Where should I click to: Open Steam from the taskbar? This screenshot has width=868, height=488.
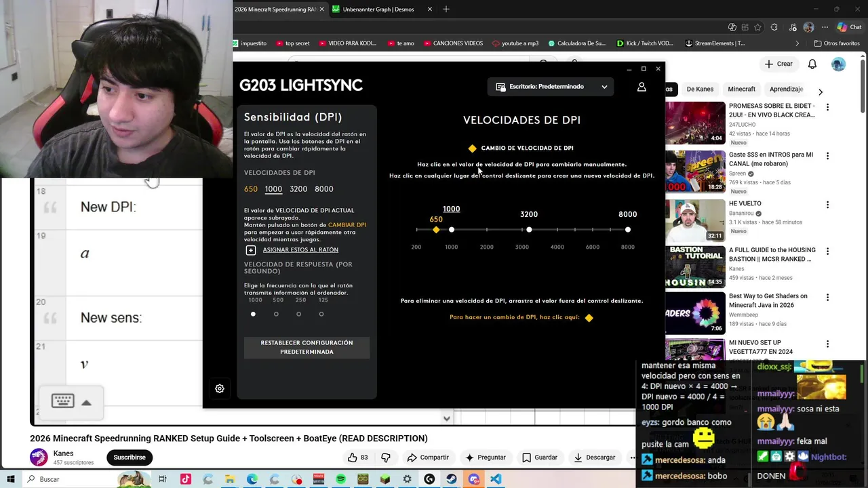[451, 479]
